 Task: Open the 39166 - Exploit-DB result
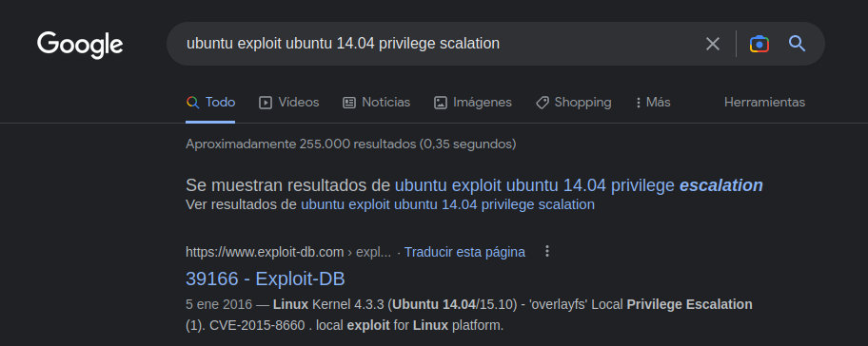[266, 279]
